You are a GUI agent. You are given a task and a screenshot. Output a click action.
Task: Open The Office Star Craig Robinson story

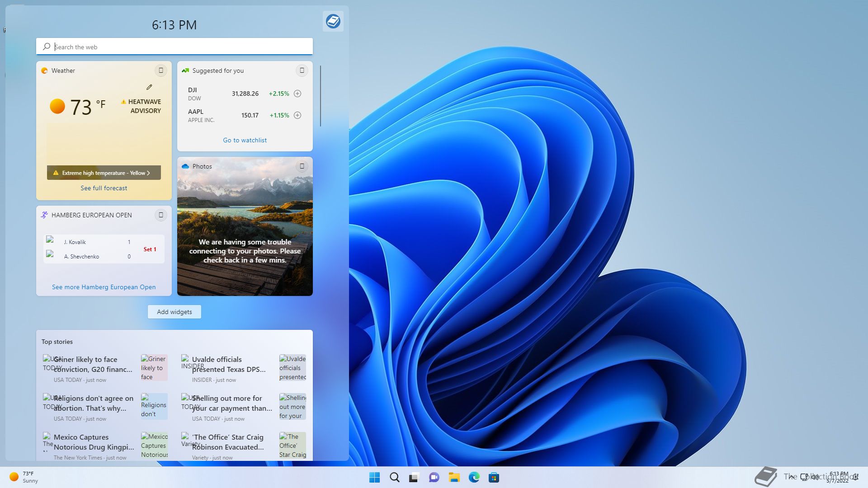tap(228, 442)
